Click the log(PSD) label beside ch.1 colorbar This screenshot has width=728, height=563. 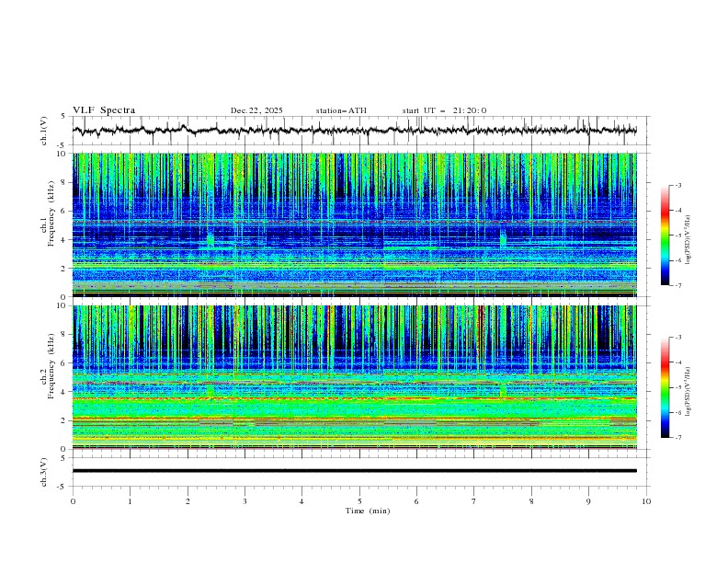[x=688, y=240]
